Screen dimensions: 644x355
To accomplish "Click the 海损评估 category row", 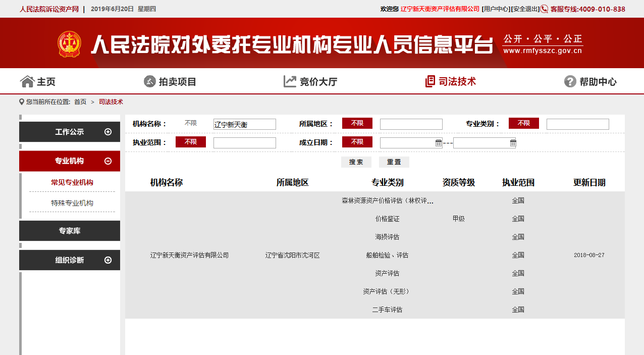I will [388, 237].
